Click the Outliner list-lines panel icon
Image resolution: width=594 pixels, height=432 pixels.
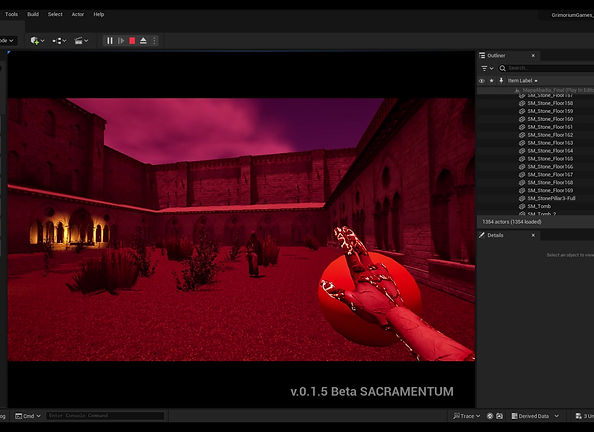point(482,56)
